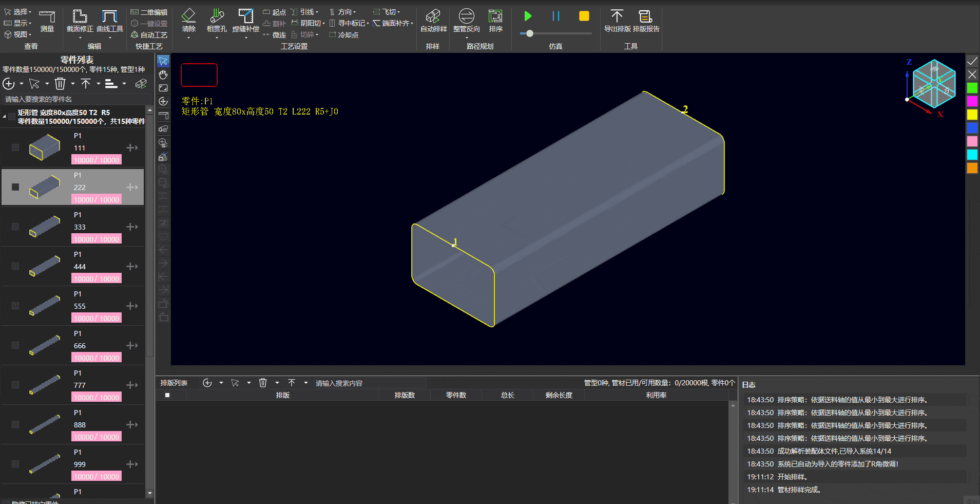Open the 排版报告 nesting report
The width and height of the screenshot is (980, 504).
click(646, 21)
